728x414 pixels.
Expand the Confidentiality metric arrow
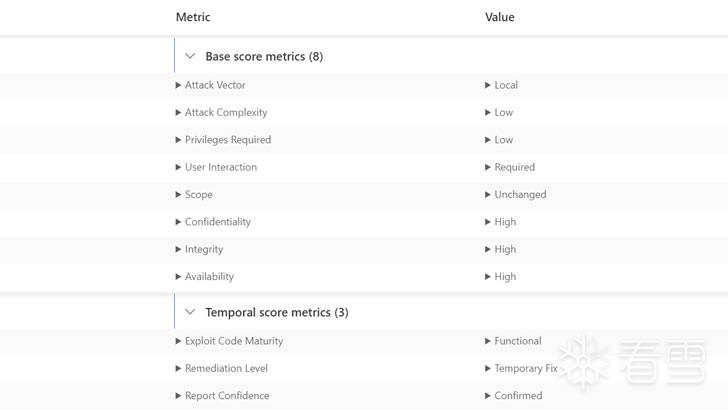point(178,222)
